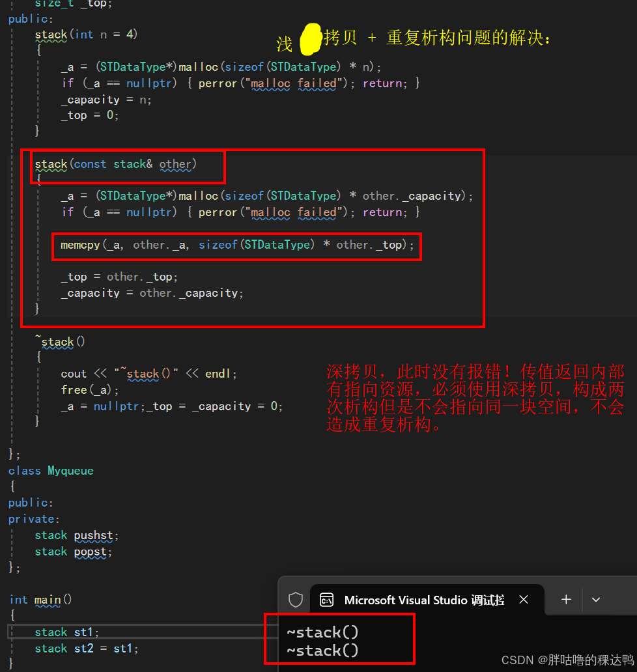Image resolution: width=637 pixels, height=672 pixels.
Task: Click the shield icon in the terminal panel
Action: pos(296,599)
